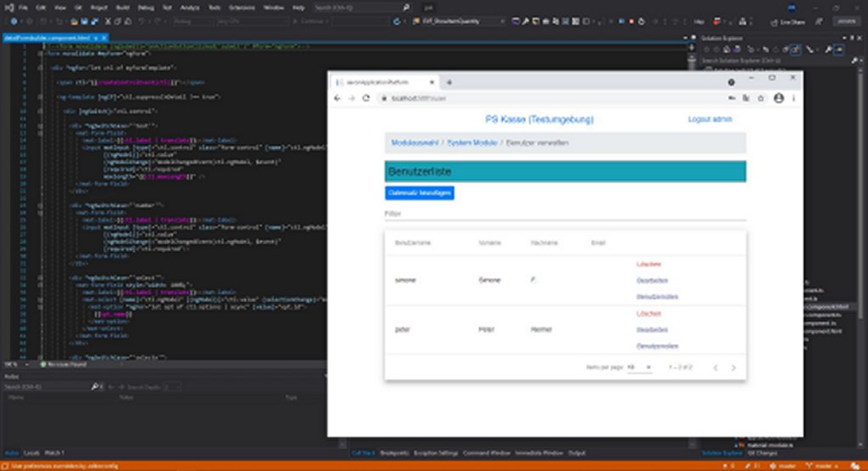Image resolution: width=868 pixels, height=471 pixels.
Task: Open a new Chrome tab
Action: tap(449, 82)
